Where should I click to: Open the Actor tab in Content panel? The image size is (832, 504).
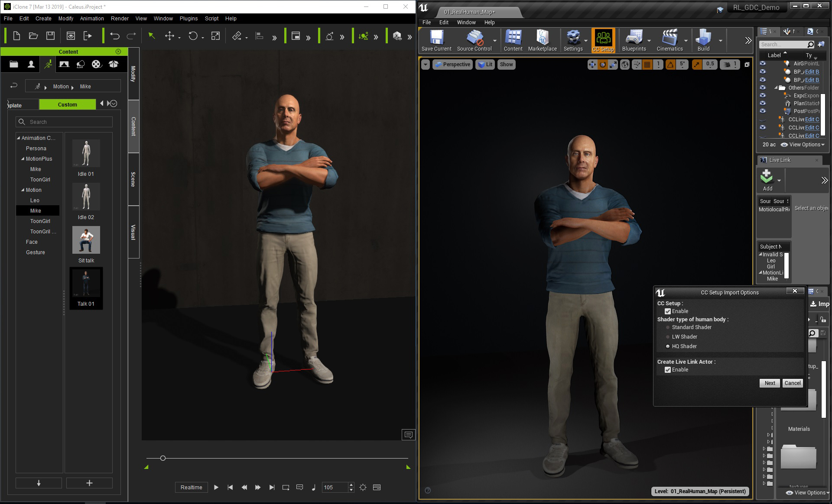[x=31, y=64]
